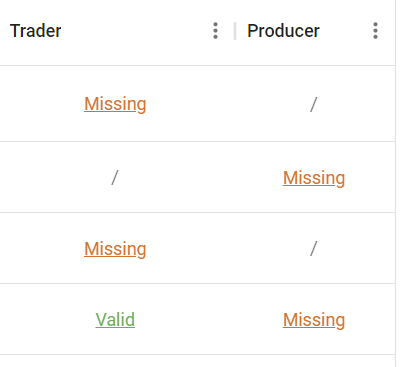Sort by the Trader column header
The height and width of the screenshot is (367, 401).
[x=36, y=31]
